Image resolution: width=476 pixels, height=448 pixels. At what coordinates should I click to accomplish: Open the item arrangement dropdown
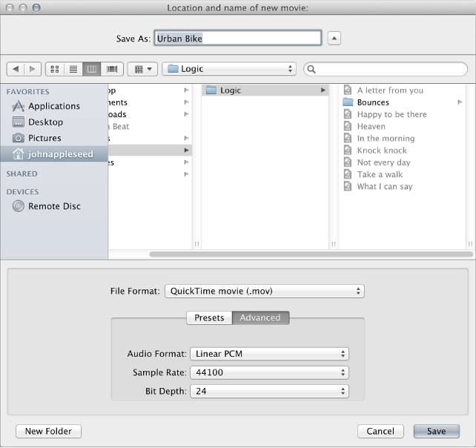[142, 69]
